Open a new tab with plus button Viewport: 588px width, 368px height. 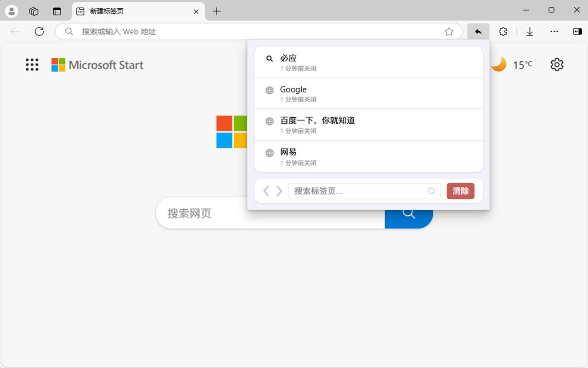217,11
